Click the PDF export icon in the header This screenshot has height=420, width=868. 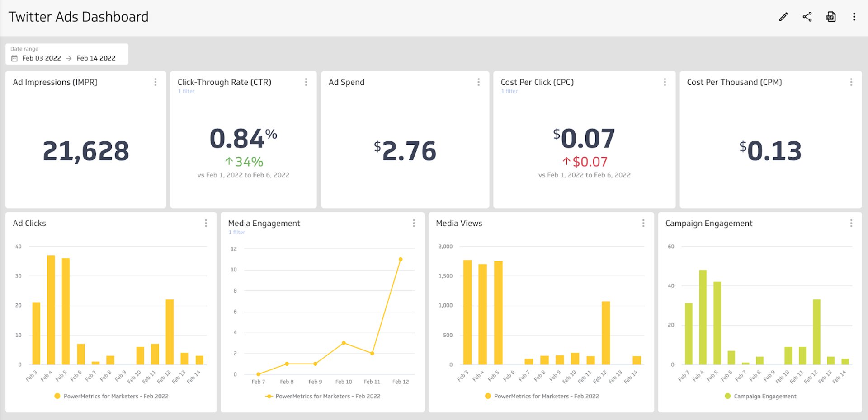tap(831, 17)
